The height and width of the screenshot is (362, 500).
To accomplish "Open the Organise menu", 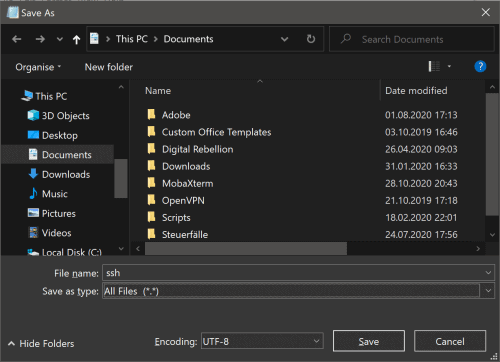I will [x=38, y=67].
